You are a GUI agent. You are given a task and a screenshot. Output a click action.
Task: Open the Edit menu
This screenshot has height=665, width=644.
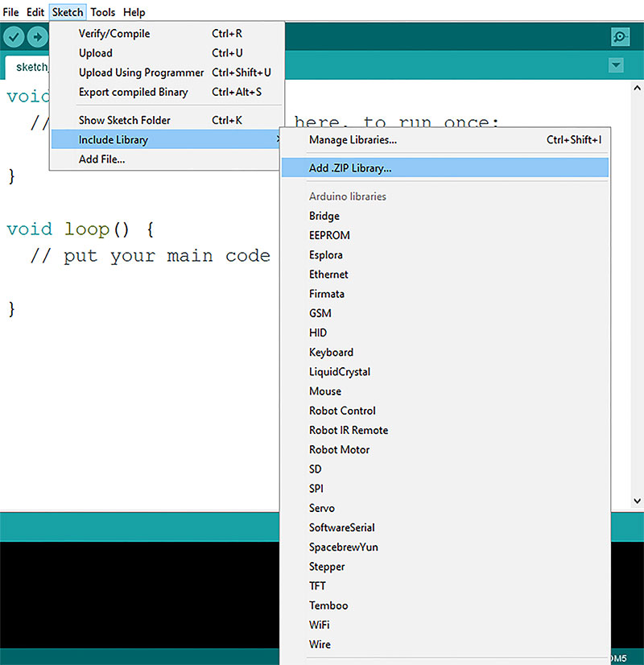[35, 12]
